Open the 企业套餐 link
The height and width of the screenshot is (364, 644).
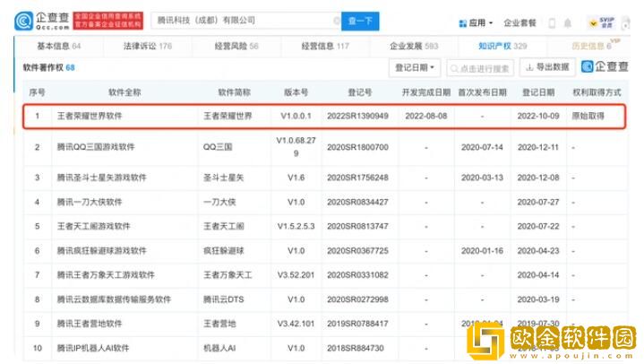click(519, 23)
